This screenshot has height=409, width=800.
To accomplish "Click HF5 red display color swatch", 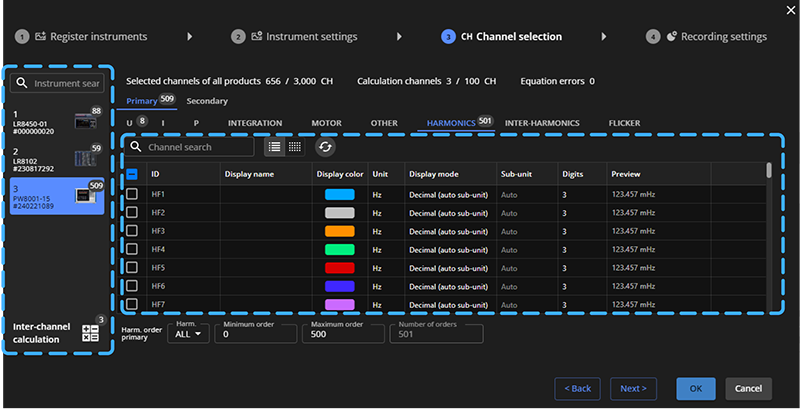I will (339, 268).
